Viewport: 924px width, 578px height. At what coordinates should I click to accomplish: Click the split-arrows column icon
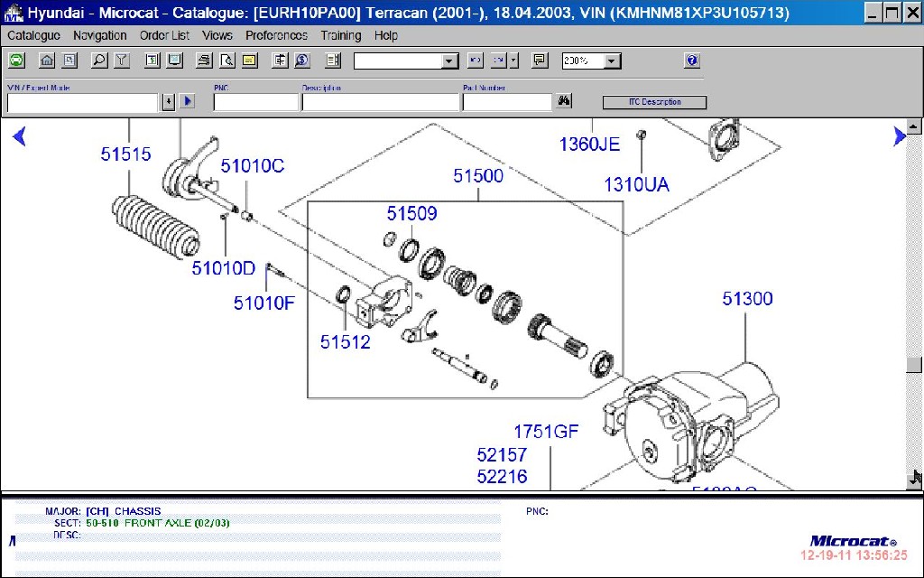280,61
